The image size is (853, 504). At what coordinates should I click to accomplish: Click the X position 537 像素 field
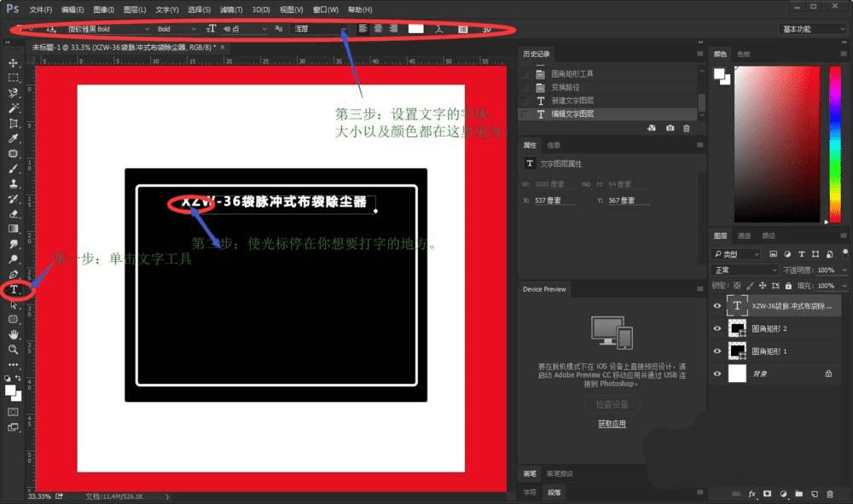pyautogui.click(x=554, y=200)
